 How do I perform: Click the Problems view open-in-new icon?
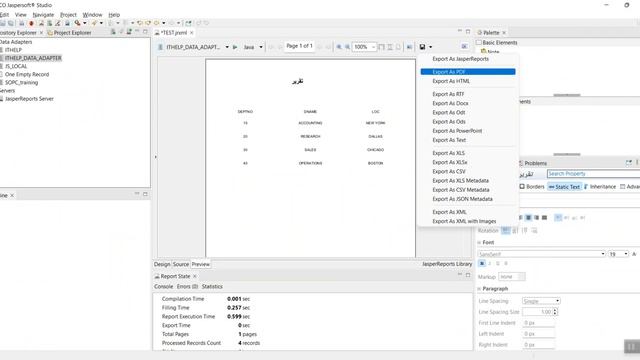coord(629,162)
